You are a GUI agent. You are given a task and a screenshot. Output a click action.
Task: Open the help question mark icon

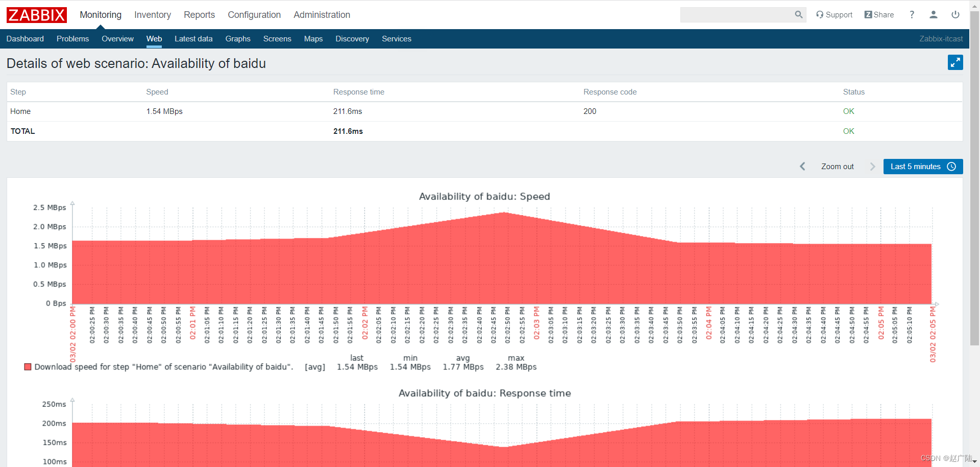(912, 15)
